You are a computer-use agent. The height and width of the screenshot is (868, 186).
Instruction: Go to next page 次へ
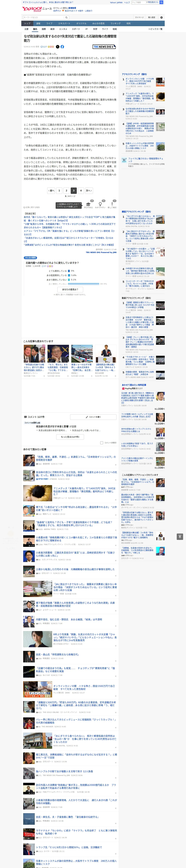tap(89, 190)
